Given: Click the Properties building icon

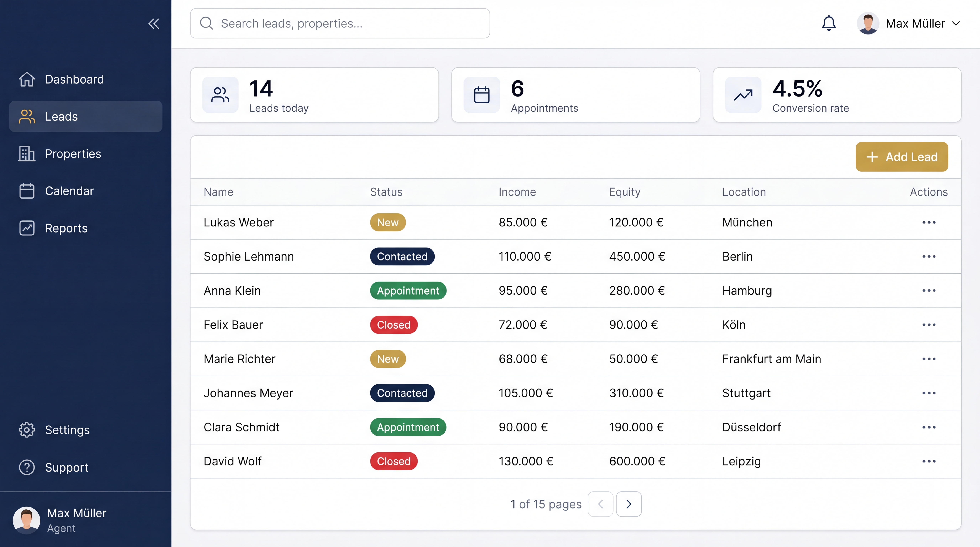Looking at the screenshot, I should pos(27,154).
